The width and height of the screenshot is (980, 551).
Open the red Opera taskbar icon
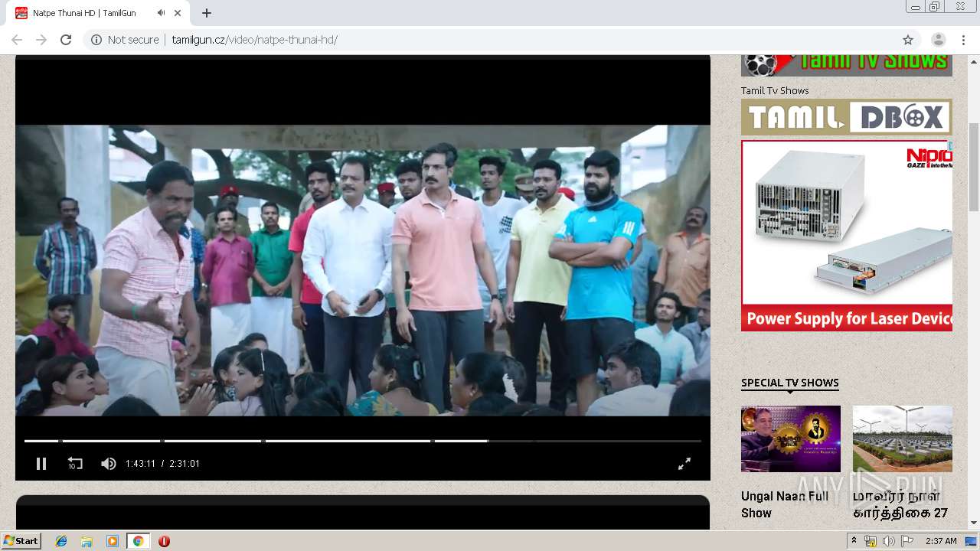pyautogui.click(x=164, y=541)
